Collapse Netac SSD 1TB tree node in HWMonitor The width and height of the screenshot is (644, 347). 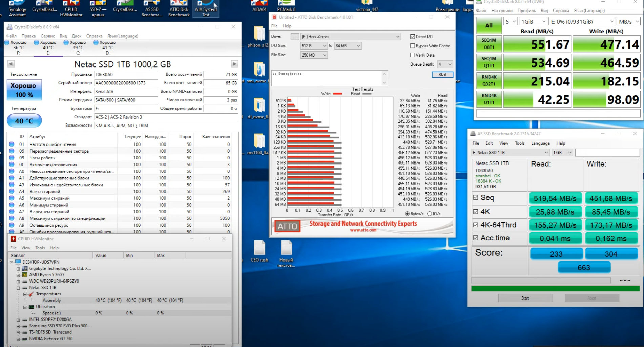[x=18, y=288]
